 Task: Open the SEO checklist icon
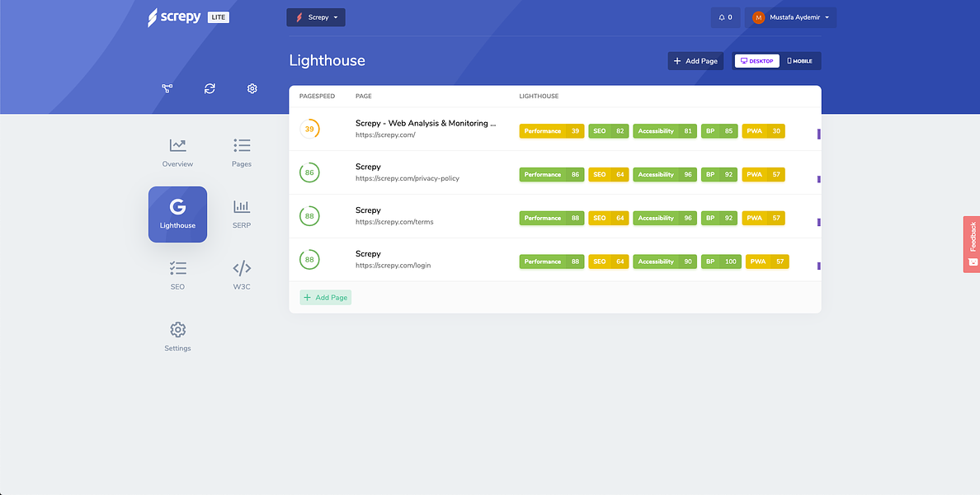tap(177, 268)
